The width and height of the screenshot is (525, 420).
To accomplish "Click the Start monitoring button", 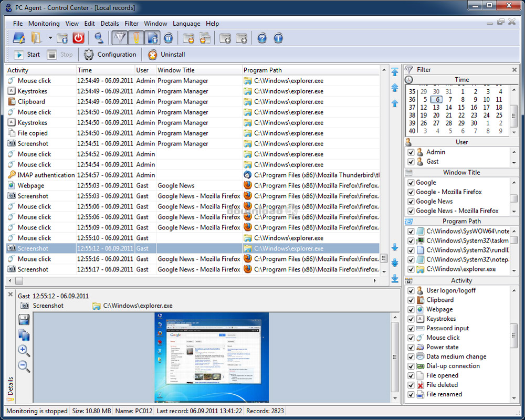I will click(x=27, y=55).
